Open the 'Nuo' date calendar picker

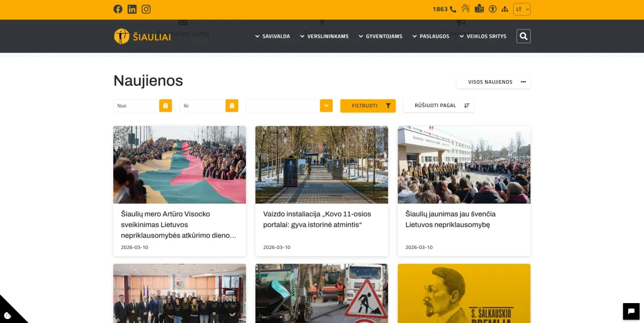(165, 106)
